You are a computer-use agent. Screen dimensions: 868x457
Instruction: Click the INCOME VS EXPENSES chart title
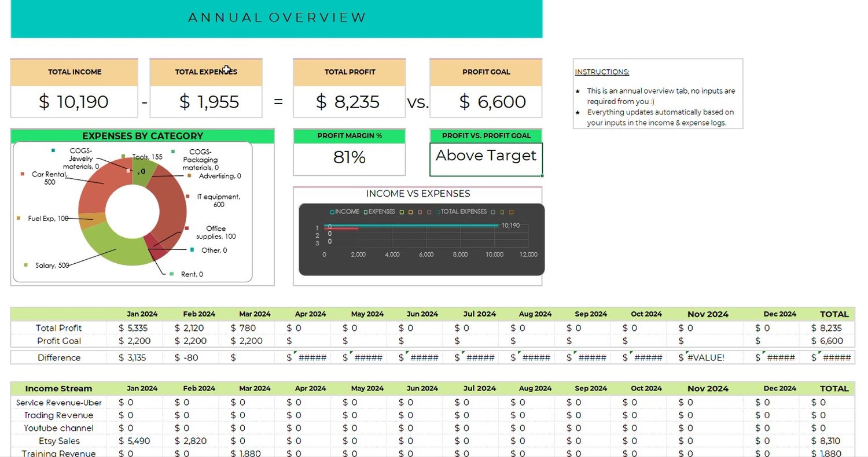click(x=418, y=194)
